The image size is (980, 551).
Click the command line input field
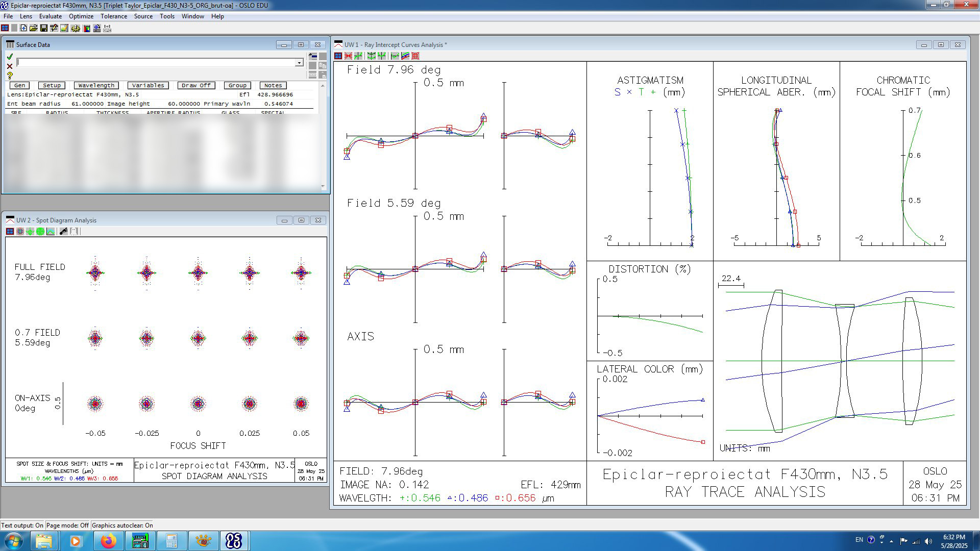[x=156, y=62]
